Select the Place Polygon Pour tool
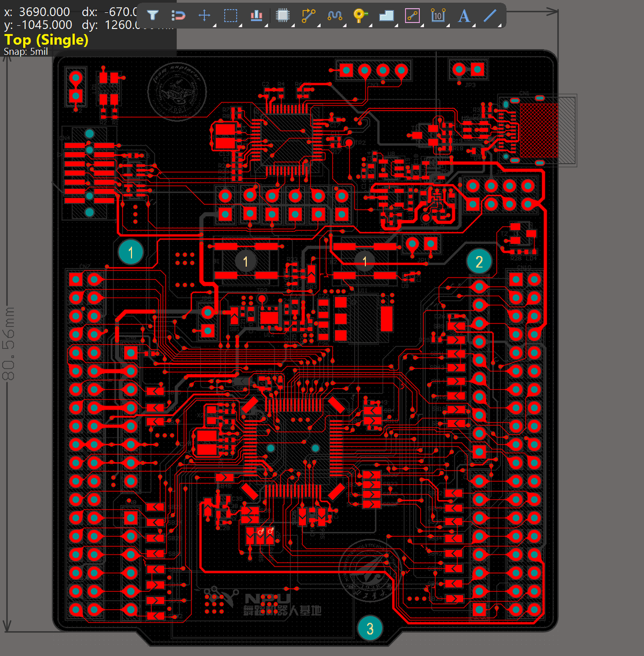The width and height of the screenshot is (644, 656). click(x=386, y=16)
